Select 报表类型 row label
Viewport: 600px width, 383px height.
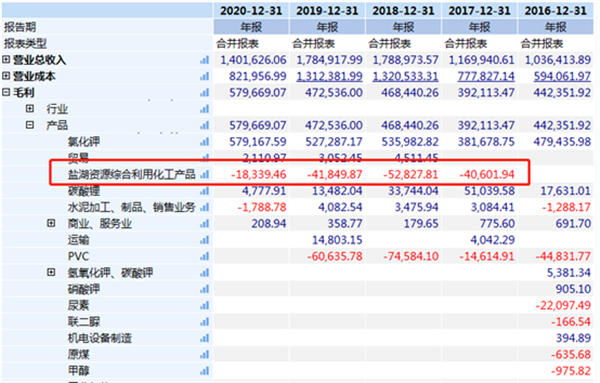25,44
